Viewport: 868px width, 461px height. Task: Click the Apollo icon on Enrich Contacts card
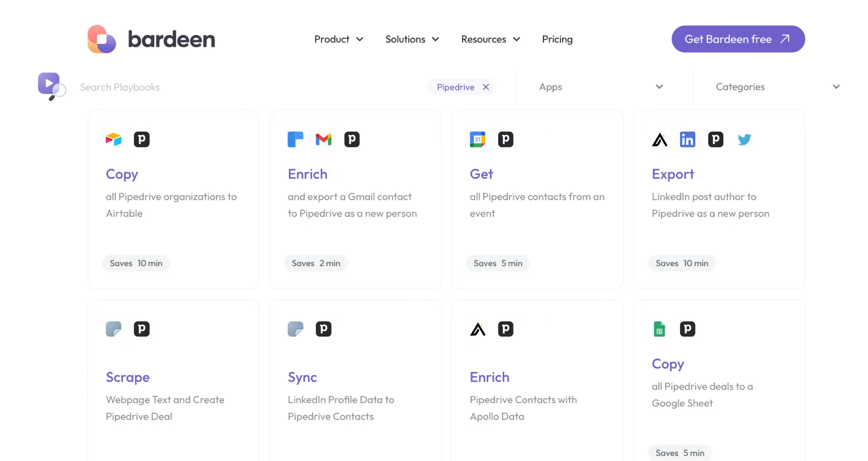click(x=478, y=329)
